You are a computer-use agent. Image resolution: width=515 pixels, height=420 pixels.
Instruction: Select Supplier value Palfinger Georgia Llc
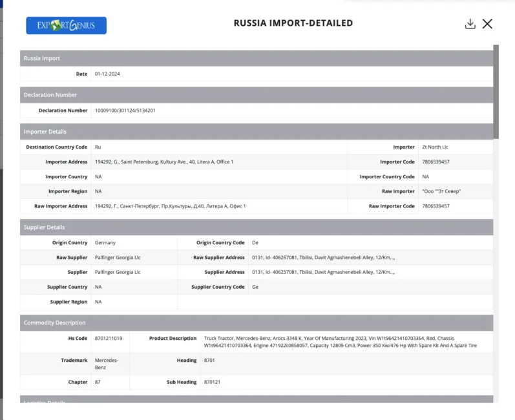[118, 272]
